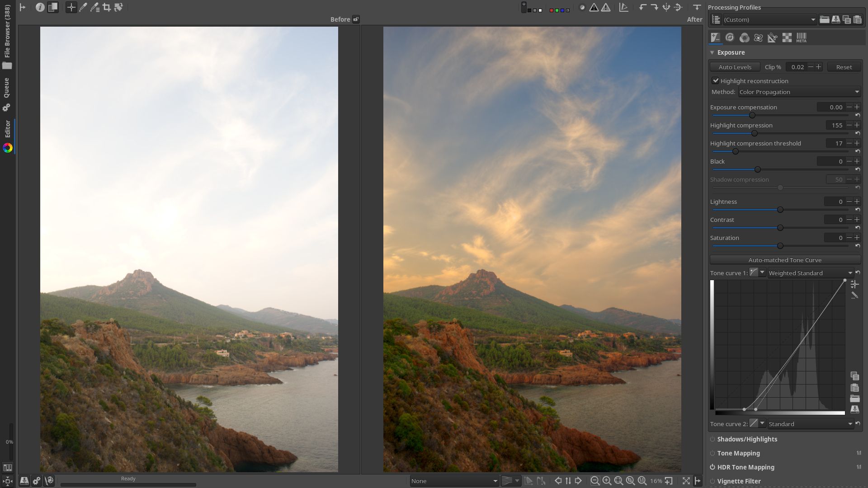Select the File Browser panel icon

coord(7,65)
